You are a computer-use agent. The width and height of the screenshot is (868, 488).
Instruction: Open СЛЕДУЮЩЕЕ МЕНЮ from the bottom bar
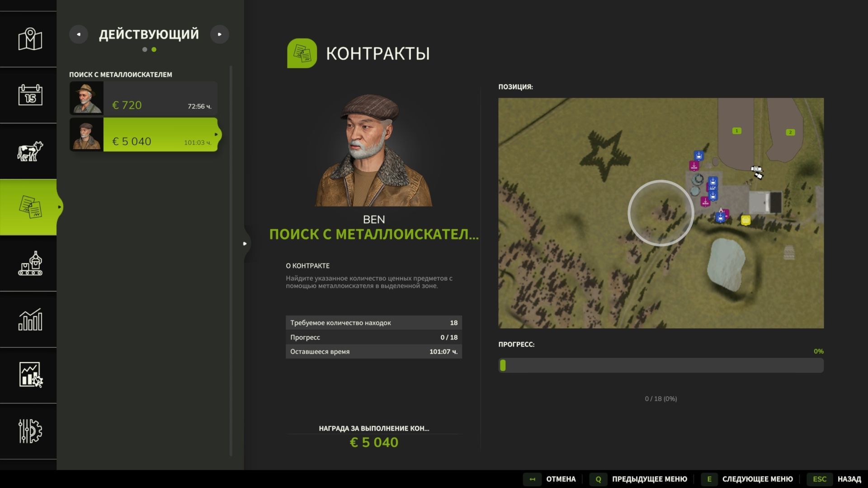tap(757, 479)
